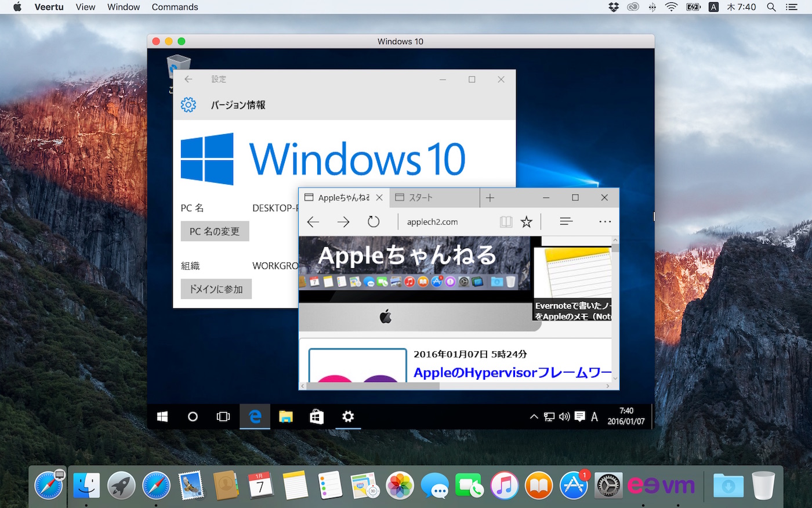Click the Recycle Bin on the Windows desktop
The image size is (812, 508).
(178, 68)
